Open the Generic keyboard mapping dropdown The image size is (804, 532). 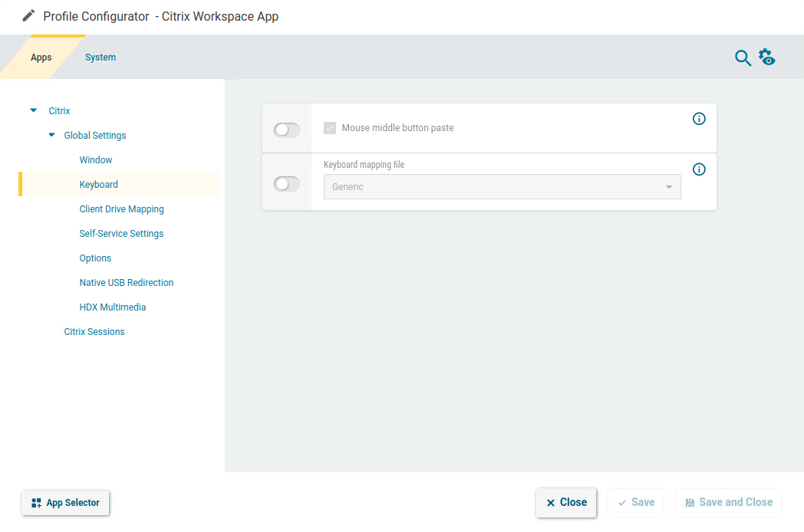pyautogui.click(x=502, y=186)
